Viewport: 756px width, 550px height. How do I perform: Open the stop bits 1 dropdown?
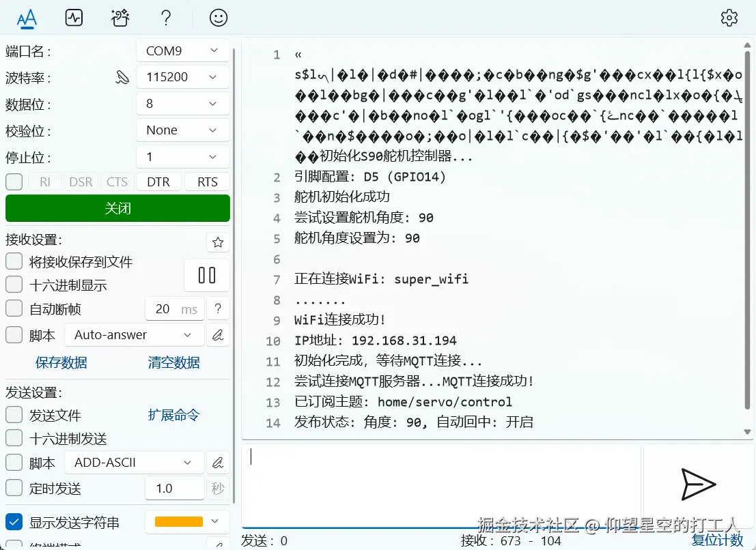[x=183, y=156]
